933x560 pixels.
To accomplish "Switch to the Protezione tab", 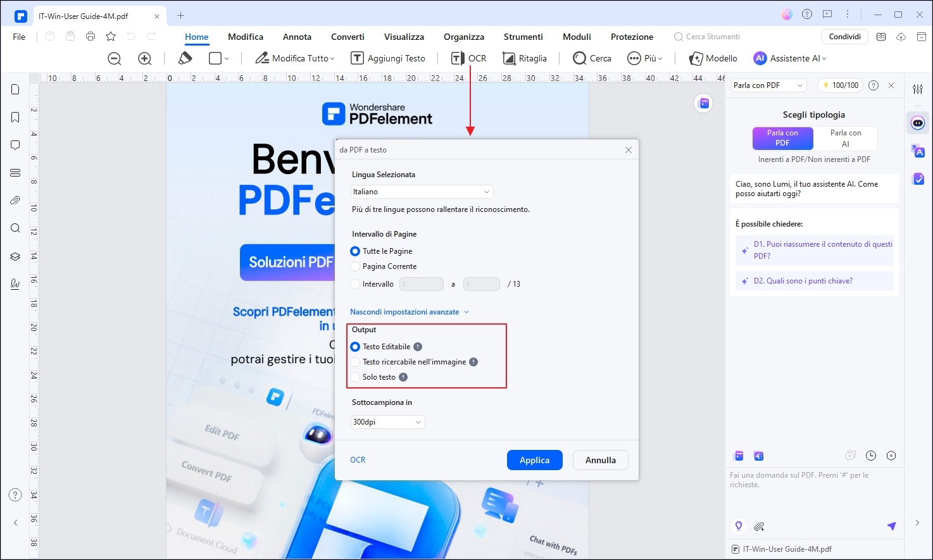I will [632, 37].
